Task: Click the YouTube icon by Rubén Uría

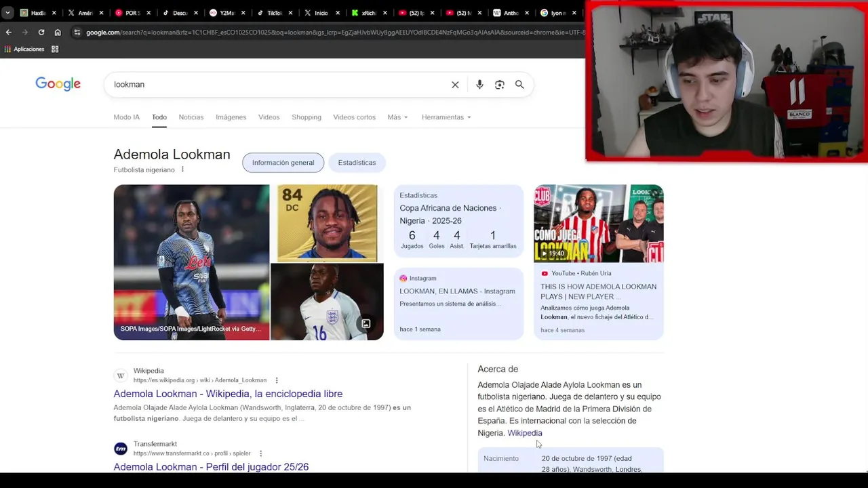Action: [x=545, y=273]
